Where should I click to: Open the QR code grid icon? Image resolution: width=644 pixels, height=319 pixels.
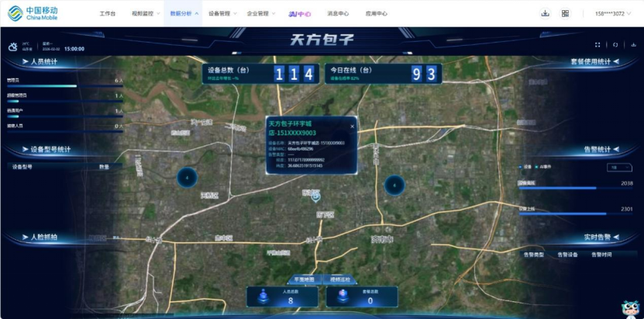[566, 13]
